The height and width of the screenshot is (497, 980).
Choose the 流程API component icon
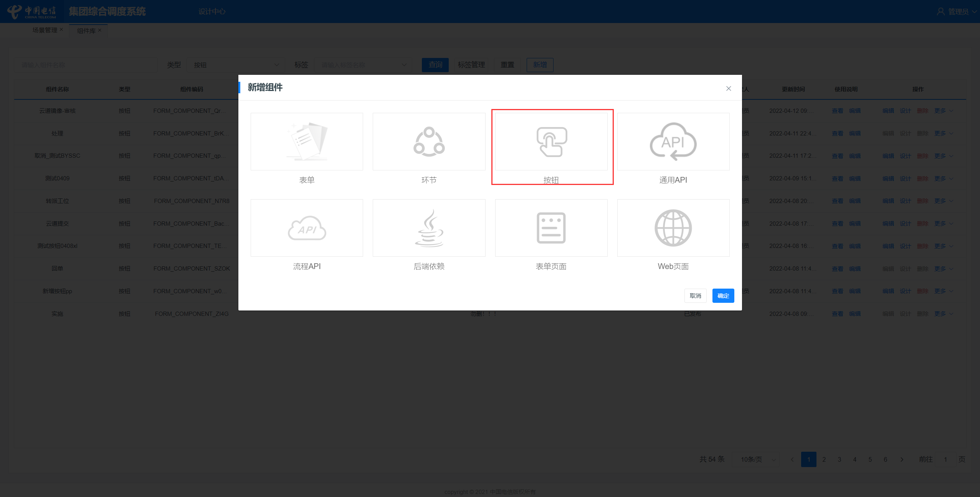(x=306, y=228)
